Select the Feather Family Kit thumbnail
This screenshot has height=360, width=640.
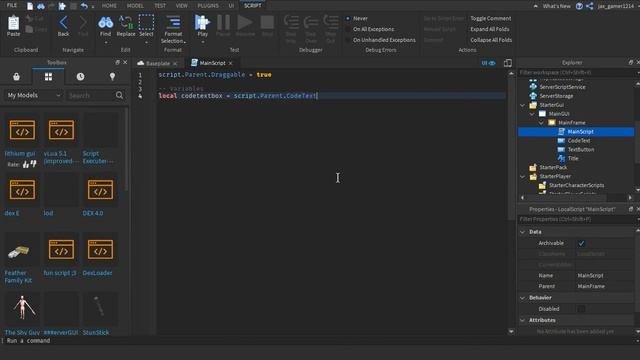pyautogui.click(x=22, y=250)
